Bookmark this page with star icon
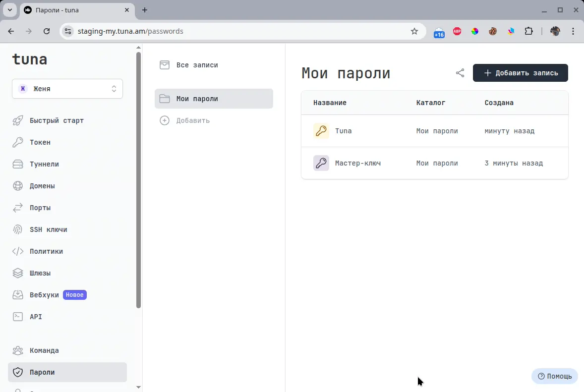This screenshot has width=584, height=392. pyautogui.click(x=414, y=31)
